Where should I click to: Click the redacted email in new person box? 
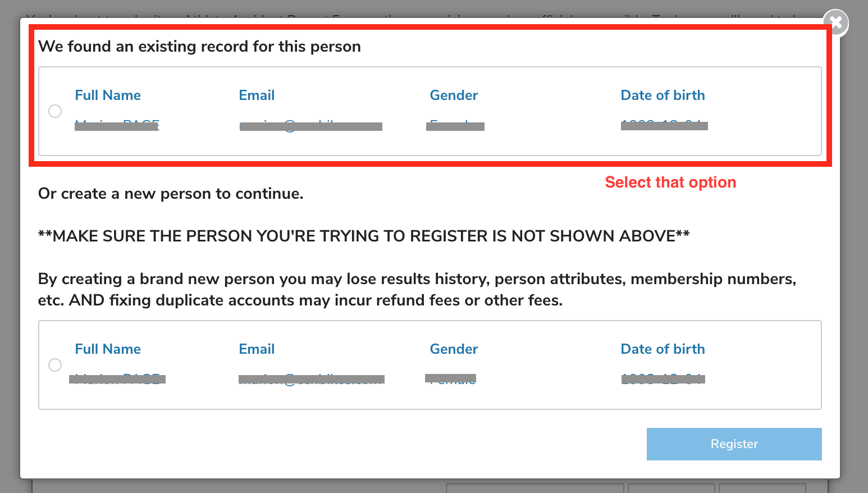click(x=311, y=380)
